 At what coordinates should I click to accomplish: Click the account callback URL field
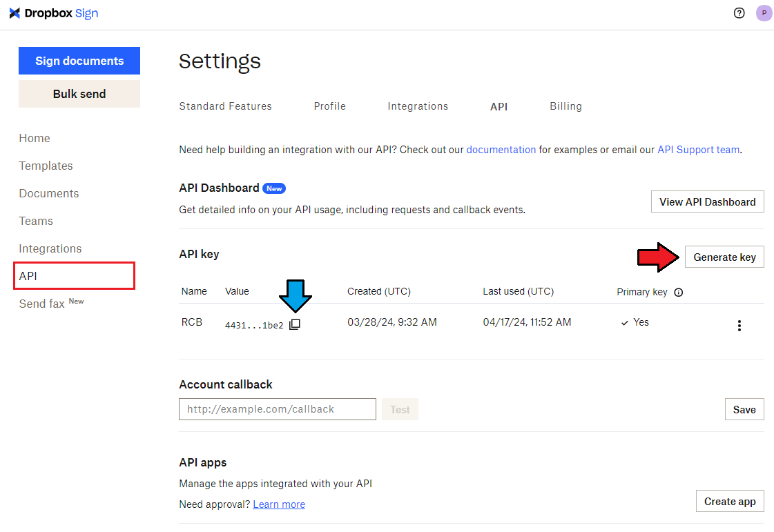[278, 409]
